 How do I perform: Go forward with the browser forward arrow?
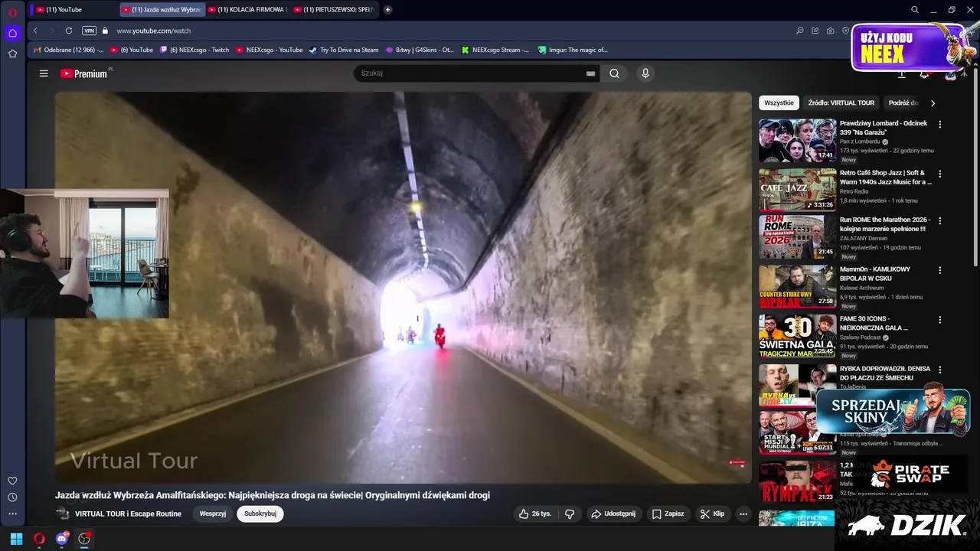pos(51,31)
